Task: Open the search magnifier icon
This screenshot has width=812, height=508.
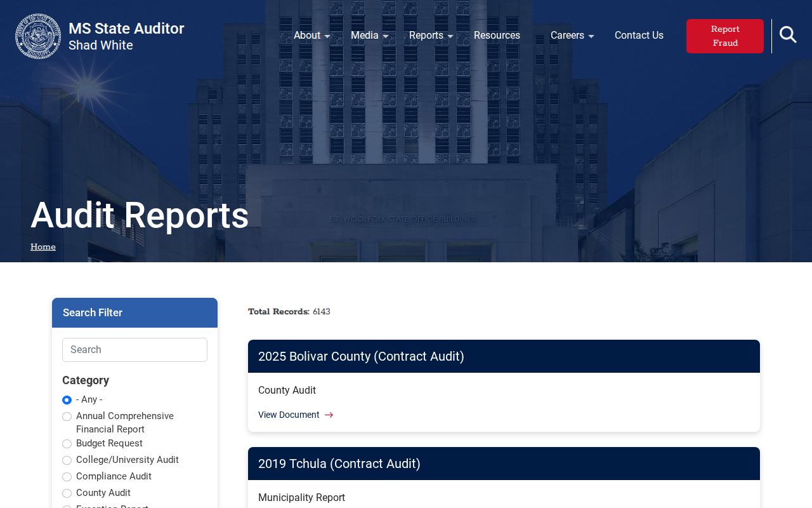Action: pos(788,35)
